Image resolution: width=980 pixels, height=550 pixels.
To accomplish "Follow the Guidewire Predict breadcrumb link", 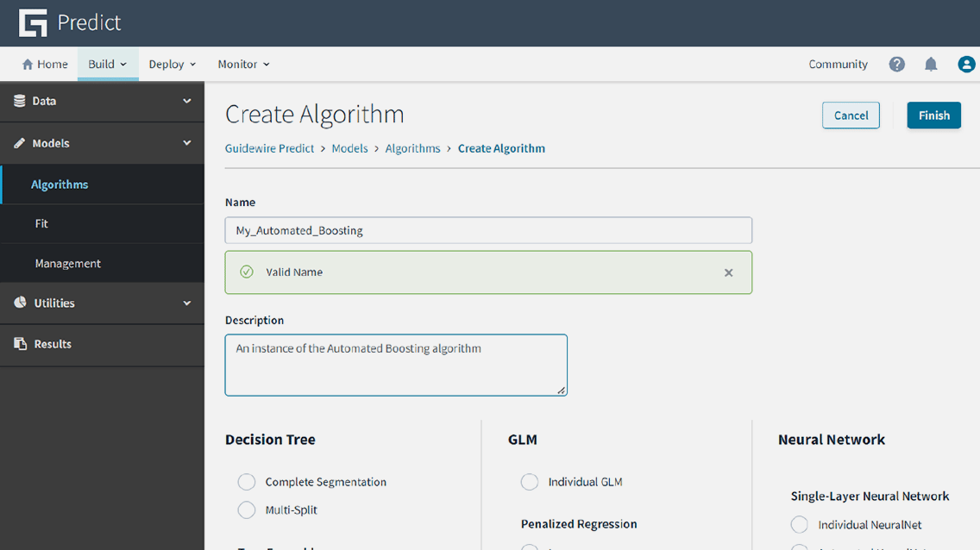I will click(269, 147).
